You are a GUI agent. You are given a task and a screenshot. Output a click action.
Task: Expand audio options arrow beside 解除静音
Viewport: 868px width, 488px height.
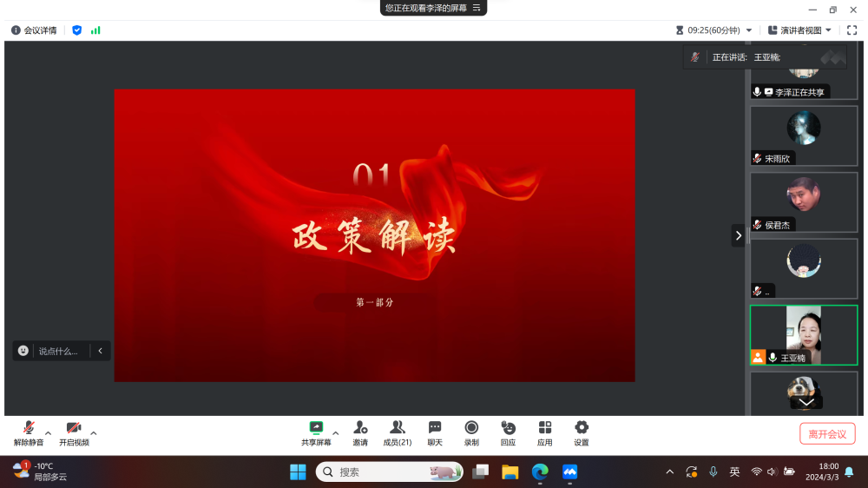point(48,433)
